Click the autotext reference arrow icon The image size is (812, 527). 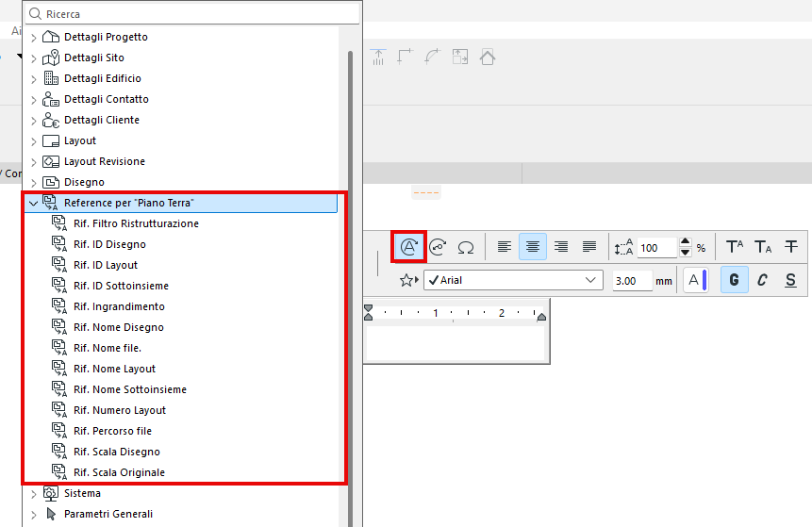(438, 247)
